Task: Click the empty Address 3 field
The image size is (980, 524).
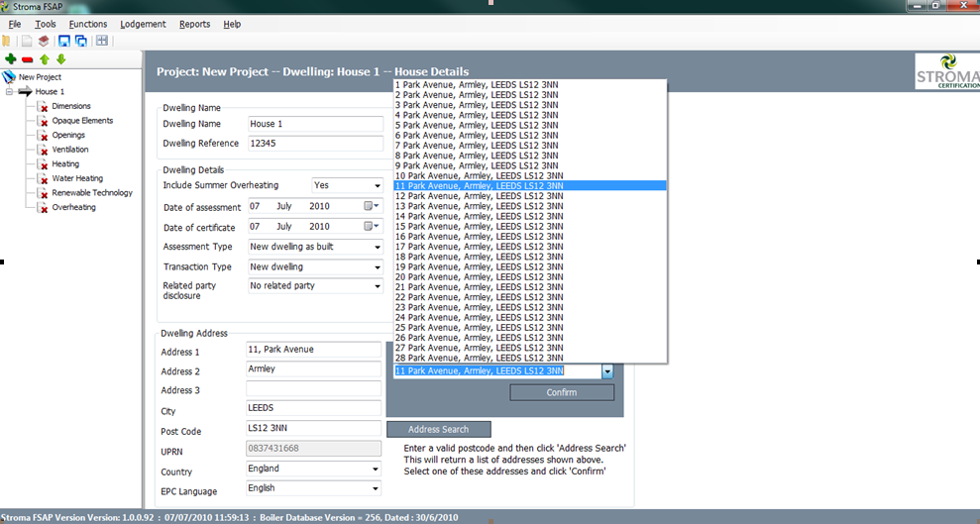Action: (314, 388)
